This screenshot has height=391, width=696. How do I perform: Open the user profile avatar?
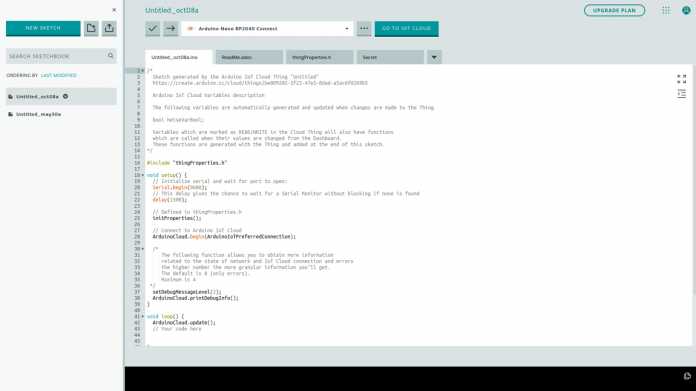tap(686, 10)
